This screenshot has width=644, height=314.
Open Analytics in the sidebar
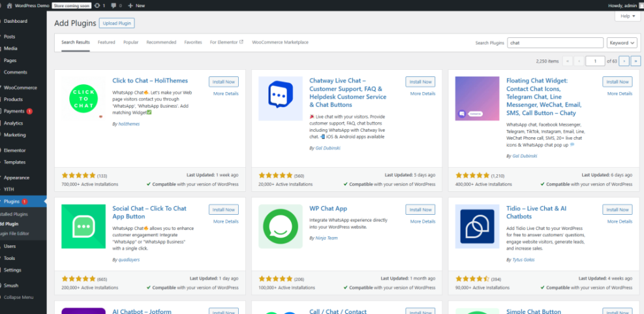[14, 123]
